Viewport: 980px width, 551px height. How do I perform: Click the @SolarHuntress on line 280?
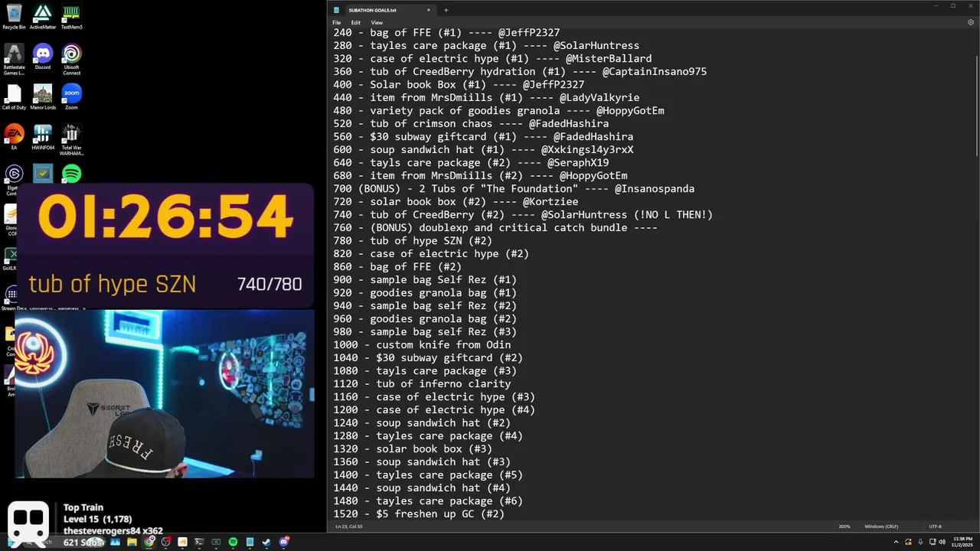click(596, 46)
